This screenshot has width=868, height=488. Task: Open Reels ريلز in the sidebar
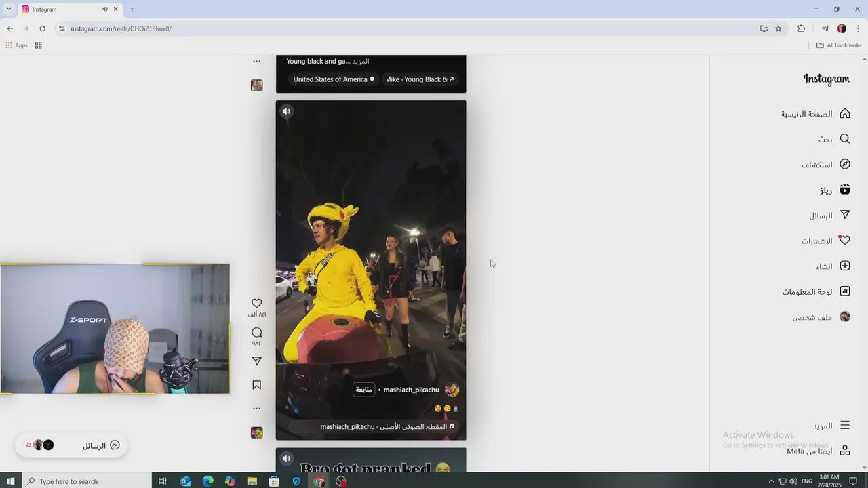(x=835, y=190)
